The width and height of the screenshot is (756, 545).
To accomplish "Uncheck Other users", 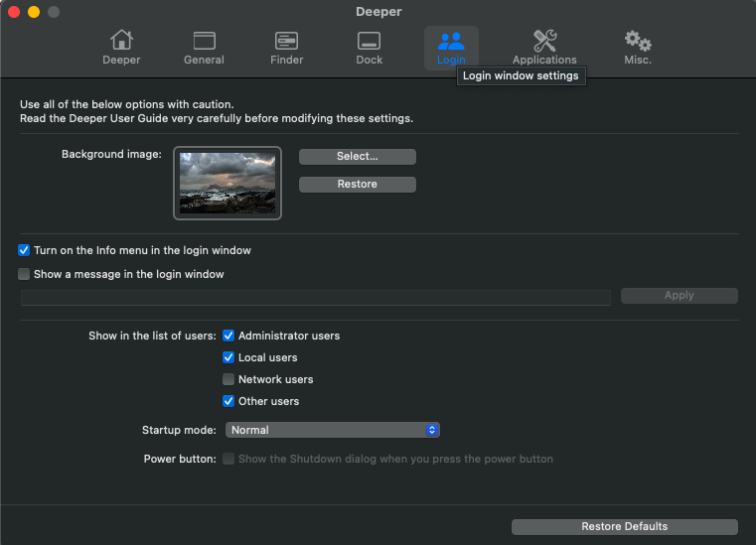I will (228, 401).
